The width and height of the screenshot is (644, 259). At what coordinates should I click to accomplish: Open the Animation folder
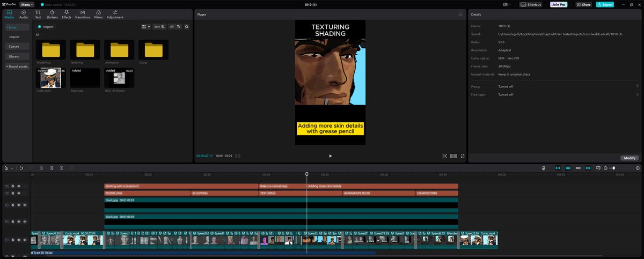click(x=119, y=49)
